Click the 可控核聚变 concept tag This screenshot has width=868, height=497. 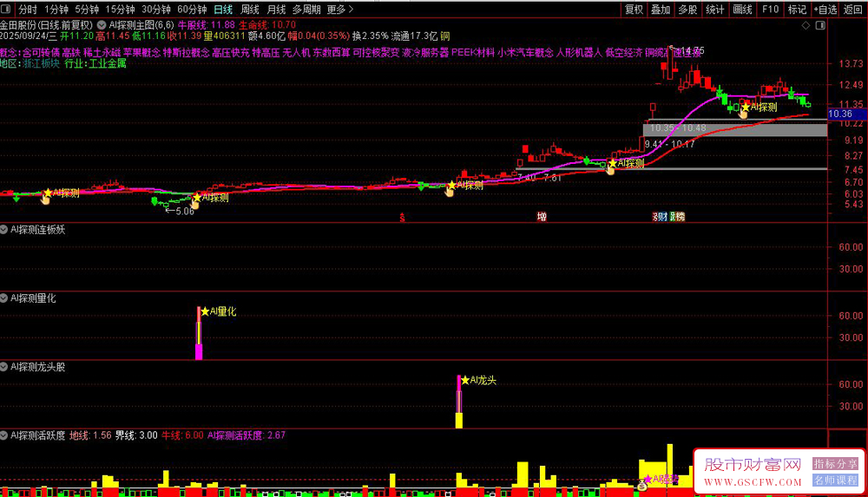[x=376, y=53]
